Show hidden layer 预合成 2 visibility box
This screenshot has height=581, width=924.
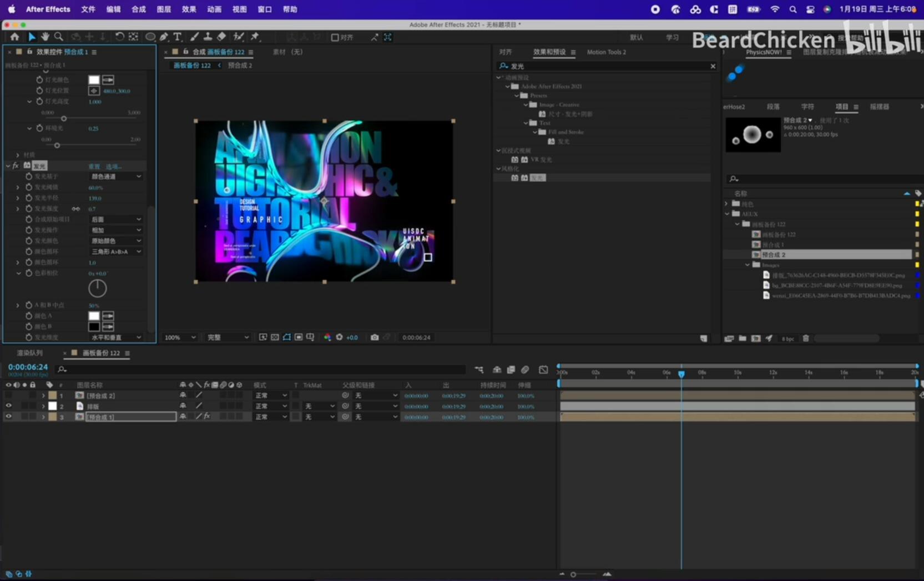click(x=8, y=396)
